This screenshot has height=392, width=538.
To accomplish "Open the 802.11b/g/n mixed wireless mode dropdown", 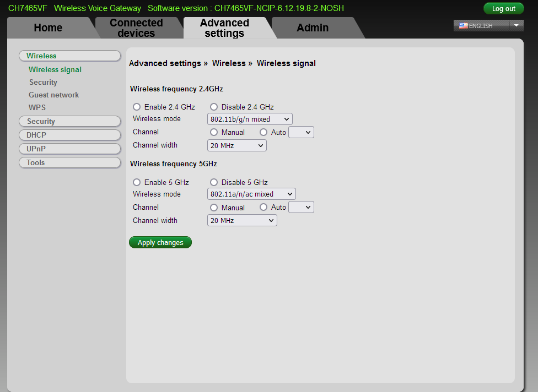I will pos(250,119).
